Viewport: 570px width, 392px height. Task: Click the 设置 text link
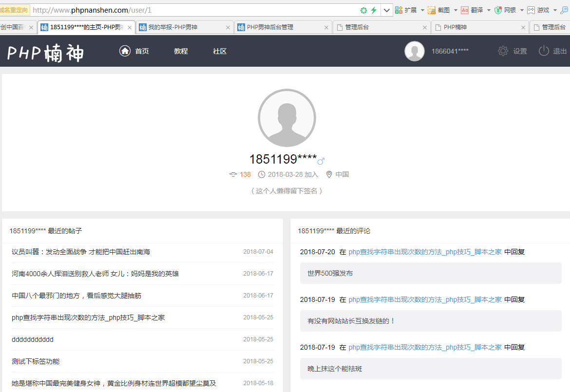click(520, 51)
